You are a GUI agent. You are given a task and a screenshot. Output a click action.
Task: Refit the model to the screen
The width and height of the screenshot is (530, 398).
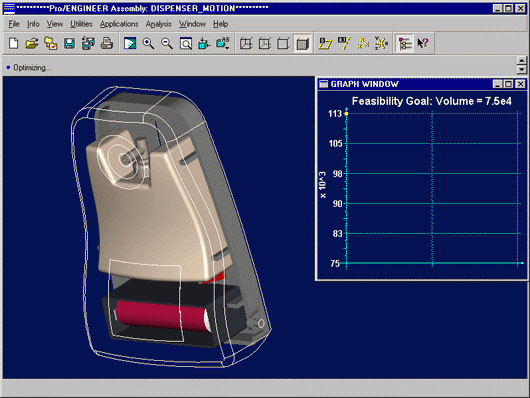(x=186, y=43)
